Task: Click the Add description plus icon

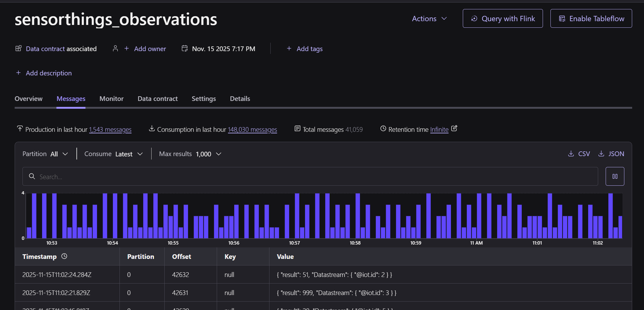Action: click(x=18, y=73)
